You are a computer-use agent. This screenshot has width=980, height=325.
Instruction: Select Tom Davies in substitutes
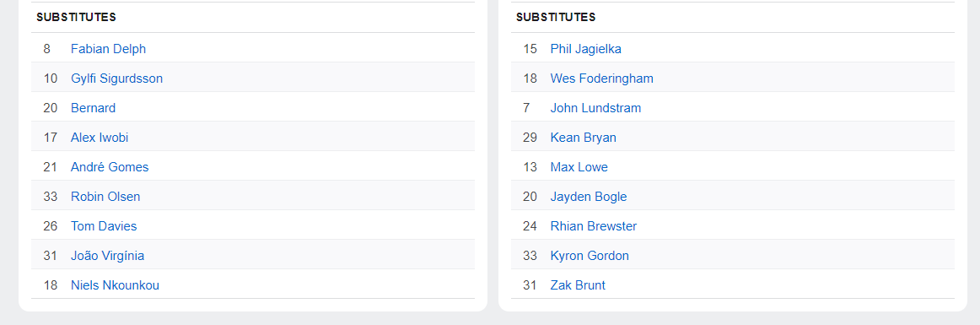(x=104, y=226)
